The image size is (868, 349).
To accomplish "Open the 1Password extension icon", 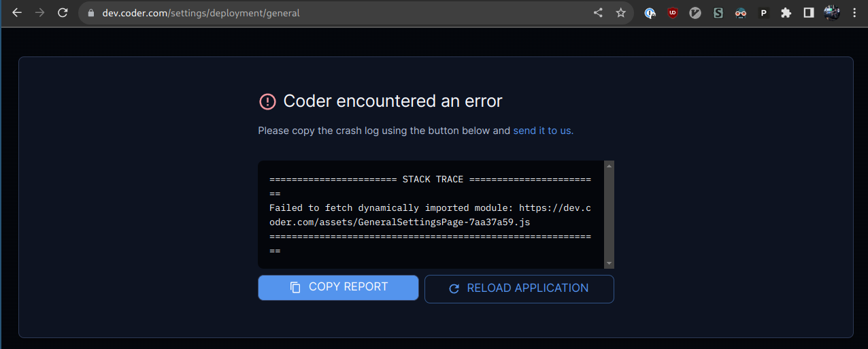I will pos(650,12).
